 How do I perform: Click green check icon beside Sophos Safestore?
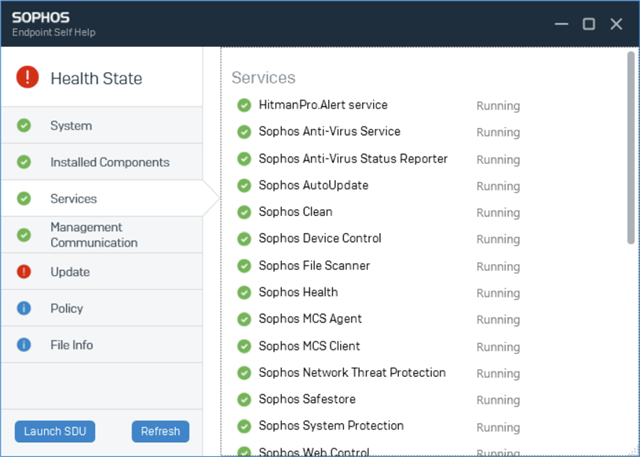(x=244, y=399)
